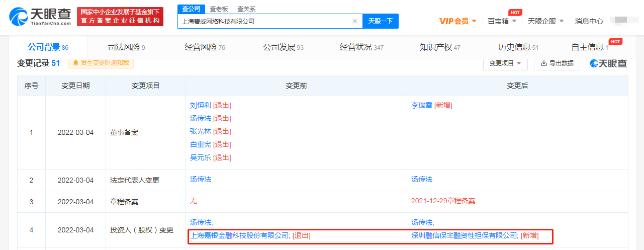644x250 pixels.
Task: Open 汤传法 link in 董事备案 row
Action: point(201,118)
